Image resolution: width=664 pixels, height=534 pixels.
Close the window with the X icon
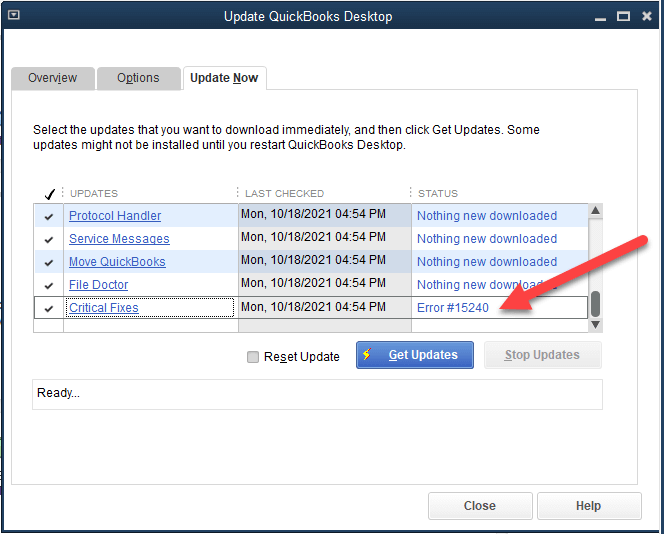(647, 16)
